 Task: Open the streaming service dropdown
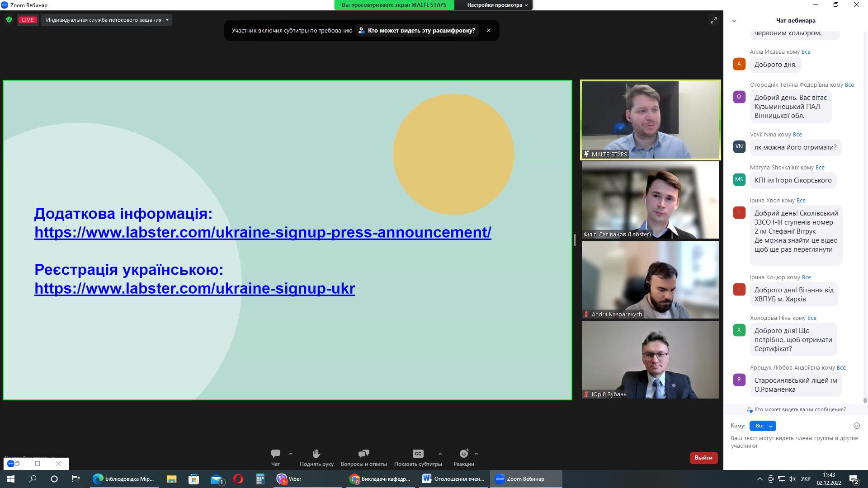click(107, 20)
